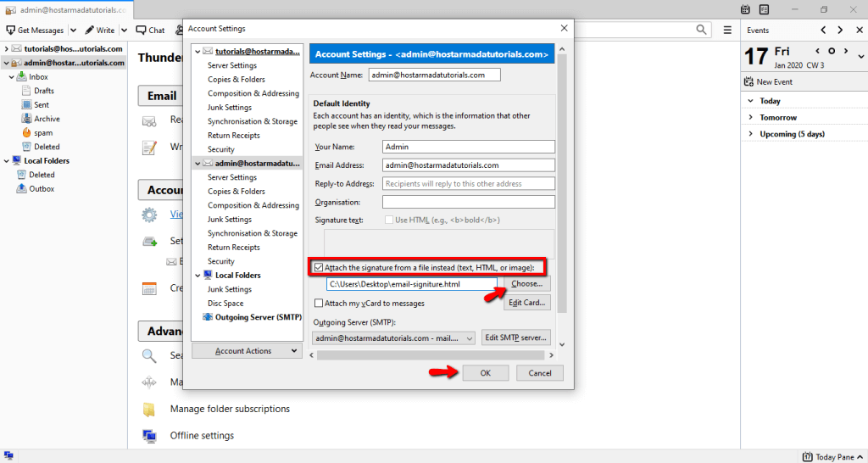Select Deleted folder under admin account
The image size is (868, 463).
click(x=47, y=146)
